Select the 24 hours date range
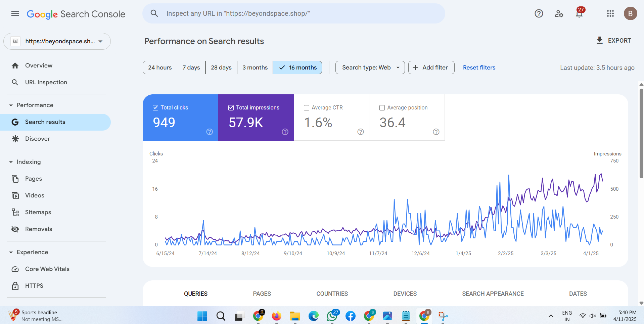Screen dimensions: 644x324 pyautogui.click(x=160, y=67)
